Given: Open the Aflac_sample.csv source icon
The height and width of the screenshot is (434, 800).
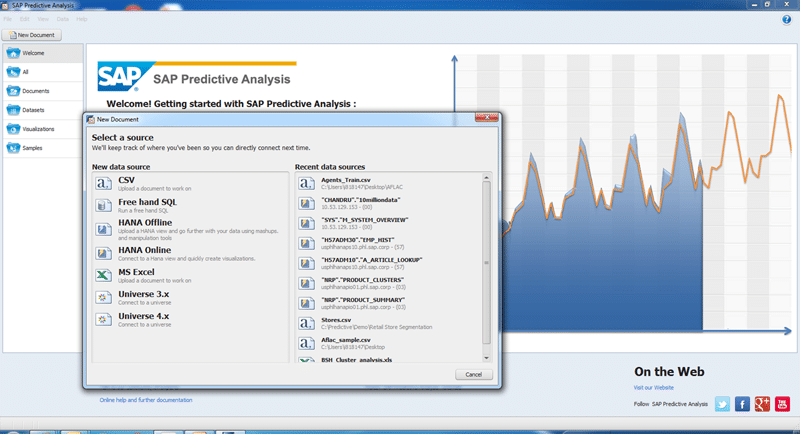Looking at the screenshot, I should tap(306, 343).
